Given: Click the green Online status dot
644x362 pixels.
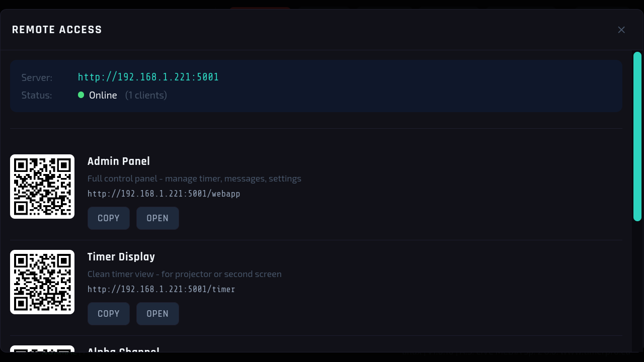Looking at the screenshot, I should [x=81, y=95].
